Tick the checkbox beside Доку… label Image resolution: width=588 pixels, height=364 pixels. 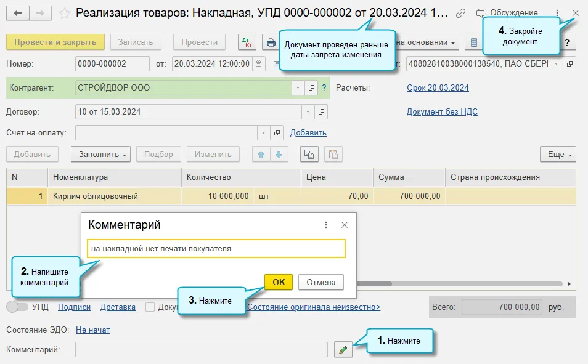[x=150, y=307]
